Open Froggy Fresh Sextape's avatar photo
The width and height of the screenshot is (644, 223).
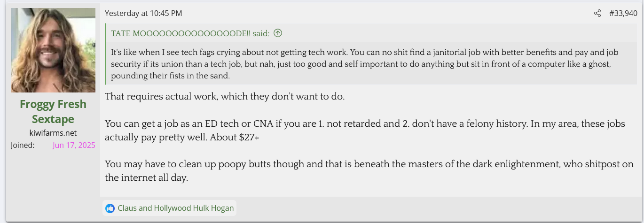[x=53, y=50]
